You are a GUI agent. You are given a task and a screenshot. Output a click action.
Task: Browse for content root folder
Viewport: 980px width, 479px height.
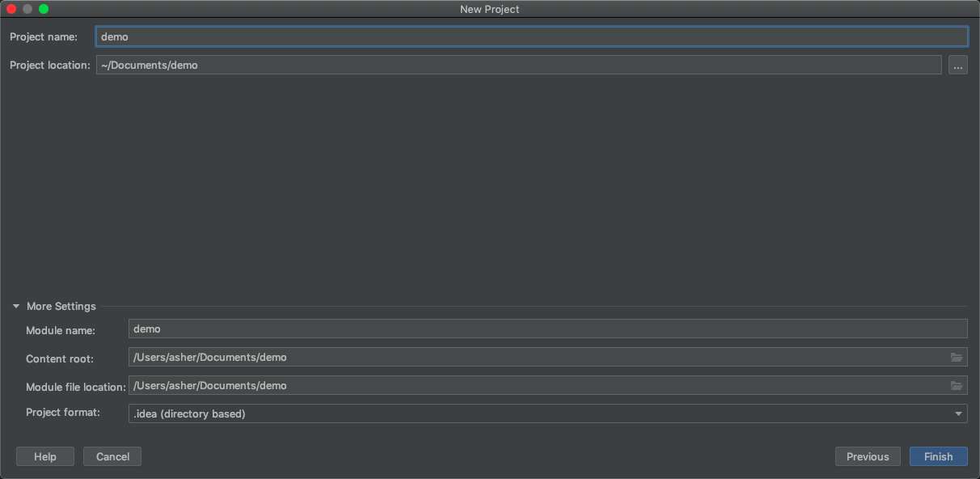pyautogui.click(x=957, y=358)
